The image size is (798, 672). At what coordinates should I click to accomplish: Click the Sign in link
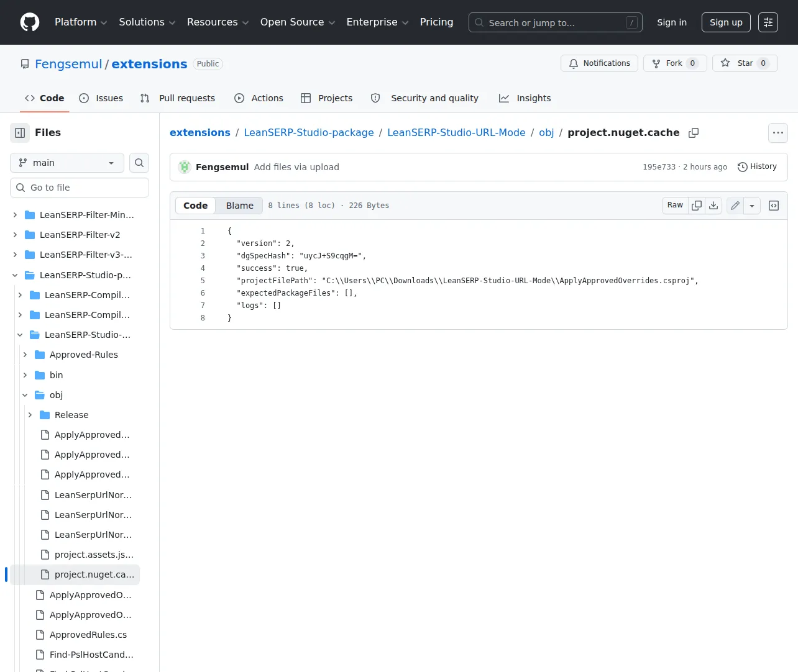[x=672, y=22]
